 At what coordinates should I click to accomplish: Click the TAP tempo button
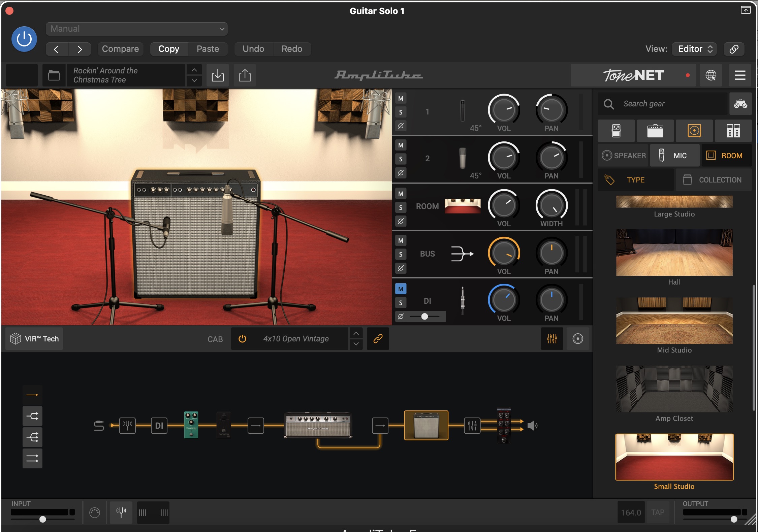(658, 512)
